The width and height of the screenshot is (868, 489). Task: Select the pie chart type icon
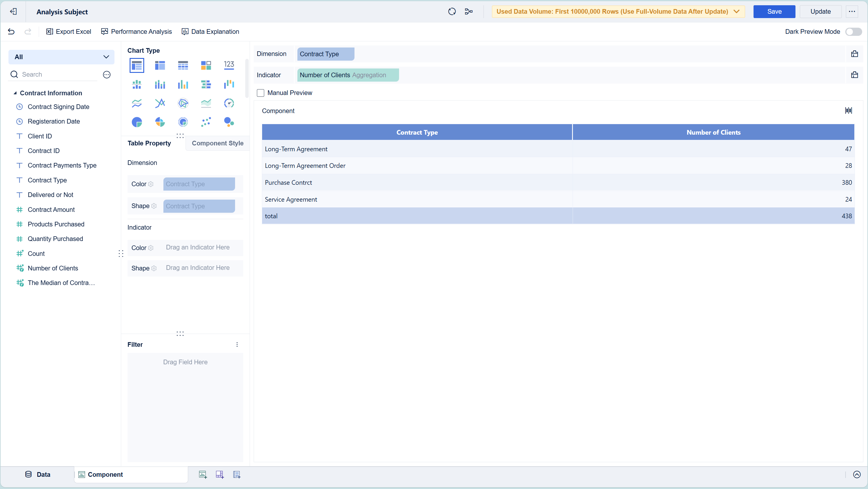click(137, 122)
